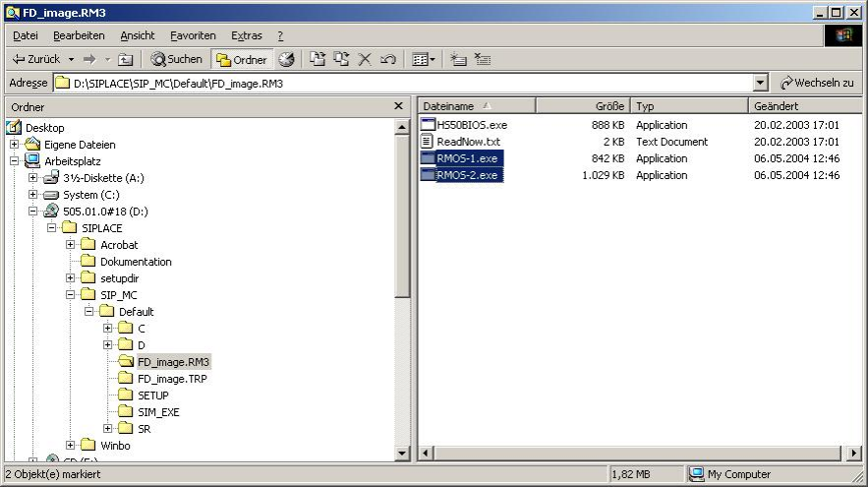
Task: Open the Bearbeiten menu
Action: [x=79, y=35]
